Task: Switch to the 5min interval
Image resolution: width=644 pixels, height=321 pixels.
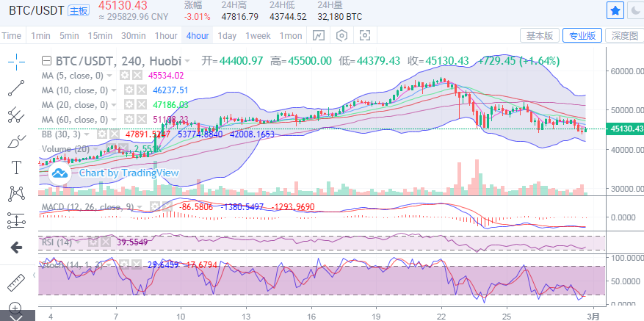Action: click(69, 36)
